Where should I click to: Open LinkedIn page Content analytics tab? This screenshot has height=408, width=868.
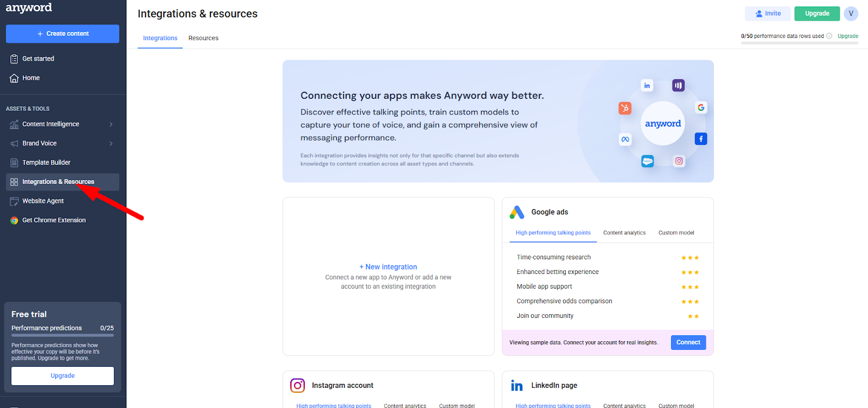click(624, 406)
